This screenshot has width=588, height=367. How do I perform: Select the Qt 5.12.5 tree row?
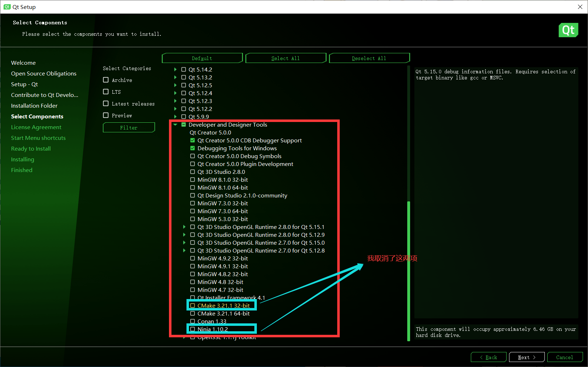pyautogui.click(x=200, y=85)
